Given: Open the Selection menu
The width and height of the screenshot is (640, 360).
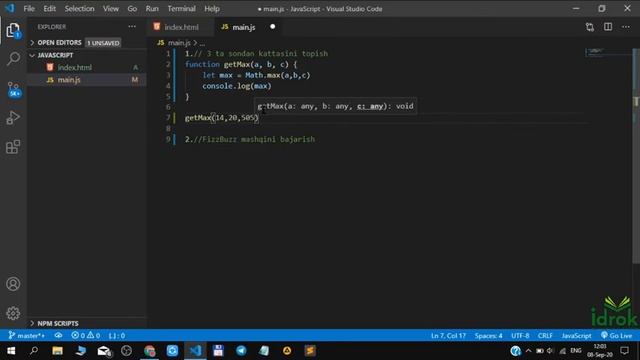Looking at the screenshot, I should (x=79, y=9).
